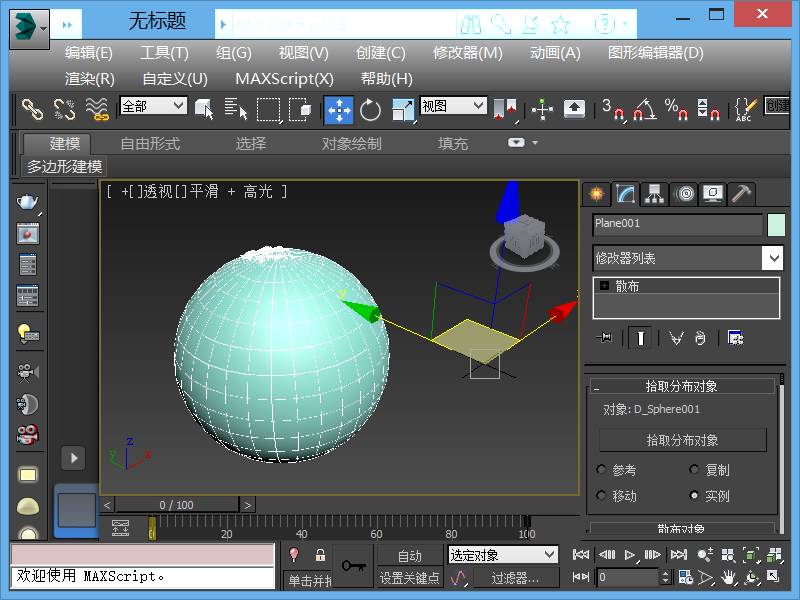800x600 pixels.
Task: Open Configure Modifier Sets icon
Action: tap(735, 338)
